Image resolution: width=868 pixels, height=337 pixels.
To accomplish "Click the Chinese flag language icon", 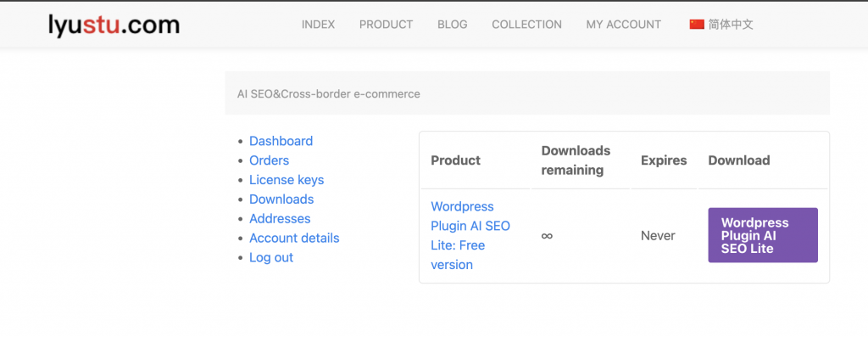I will pos(697,25).
